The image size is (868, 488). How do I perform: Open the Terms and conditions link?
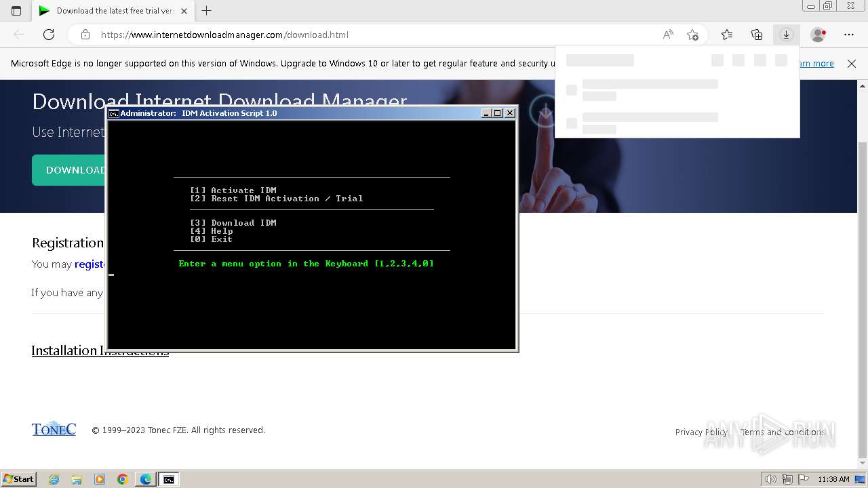[x=783, y=432]
